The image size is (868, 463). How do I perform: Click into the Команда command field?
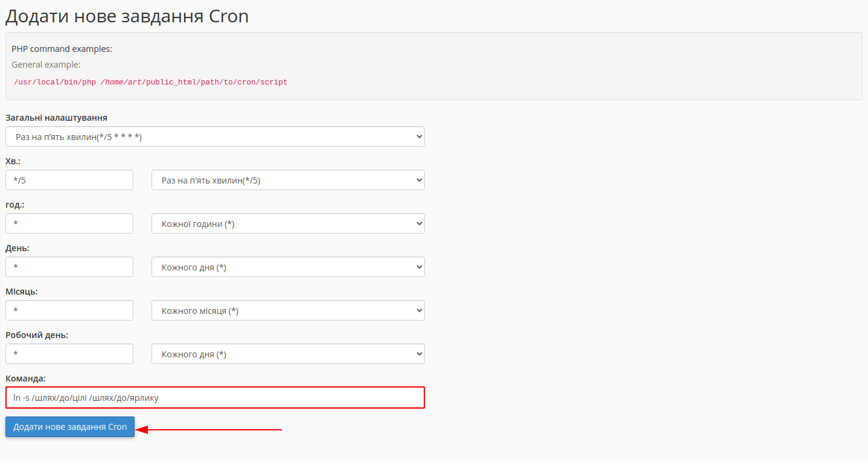(215, 398)
